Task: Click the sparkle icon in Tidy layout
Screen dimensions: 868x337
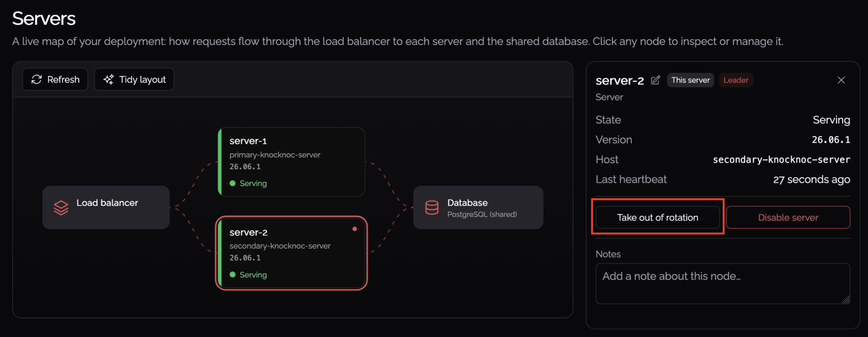Action: click(x=109, y=79)
